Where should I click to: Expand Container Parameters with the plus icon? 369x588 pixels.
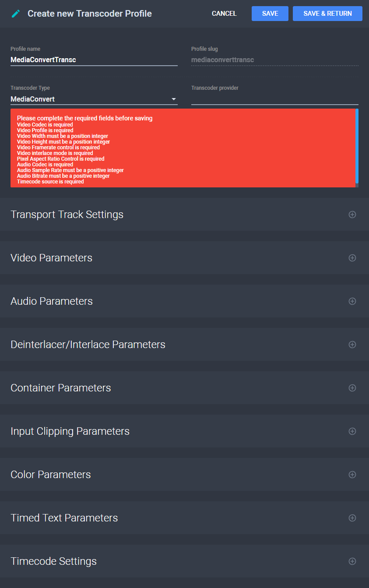352,388
